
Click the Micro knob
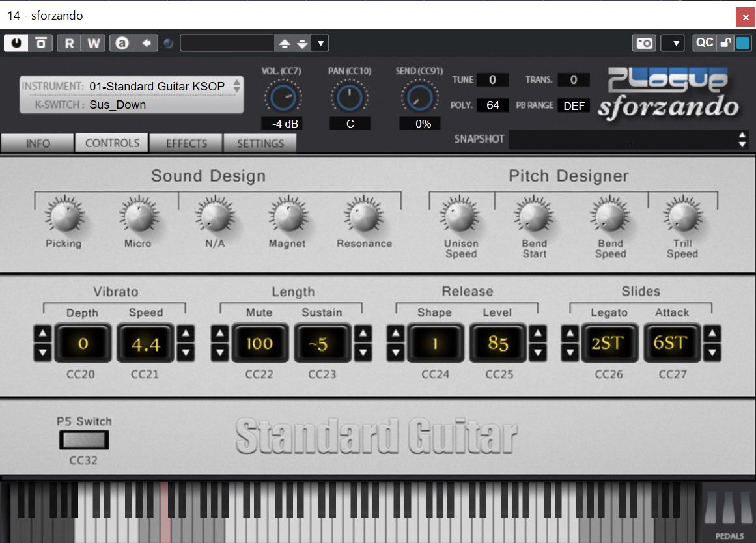pos(139,216)
